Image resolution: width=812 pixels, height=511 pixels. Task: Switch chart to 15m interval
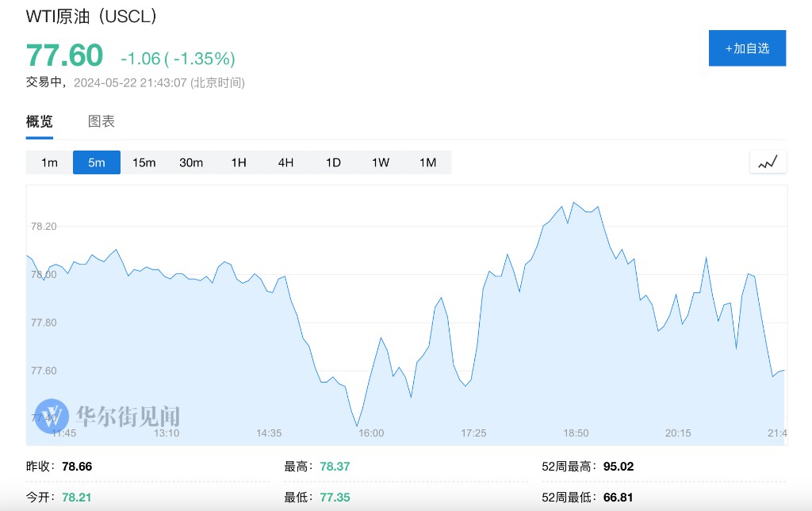pyautogui.click(x=144, y=162)
